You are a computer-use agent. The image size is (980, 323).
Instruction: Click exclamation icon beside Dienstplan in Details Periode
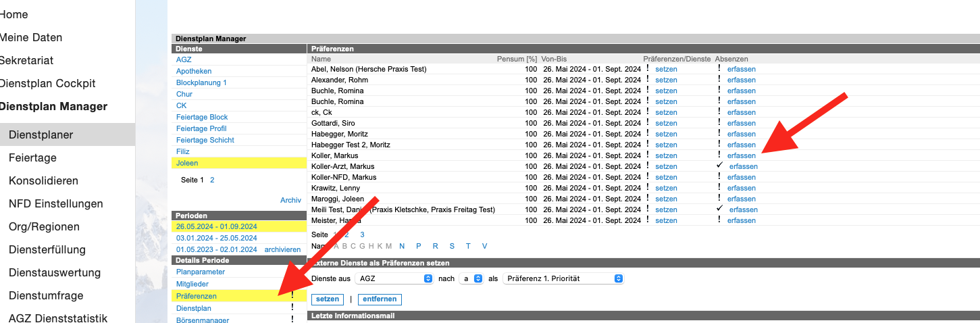(292, 307)
